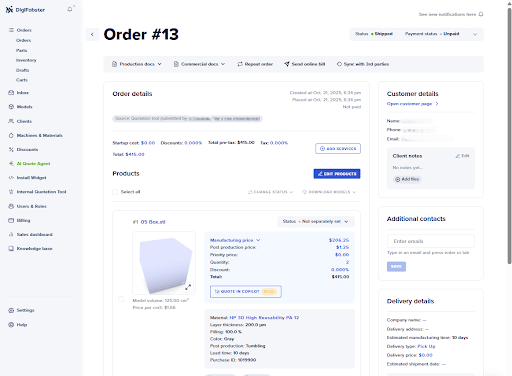This screenshot has width=512, height=376.
Task: Open Inventory in the sidebar
Action: point(26,60)
